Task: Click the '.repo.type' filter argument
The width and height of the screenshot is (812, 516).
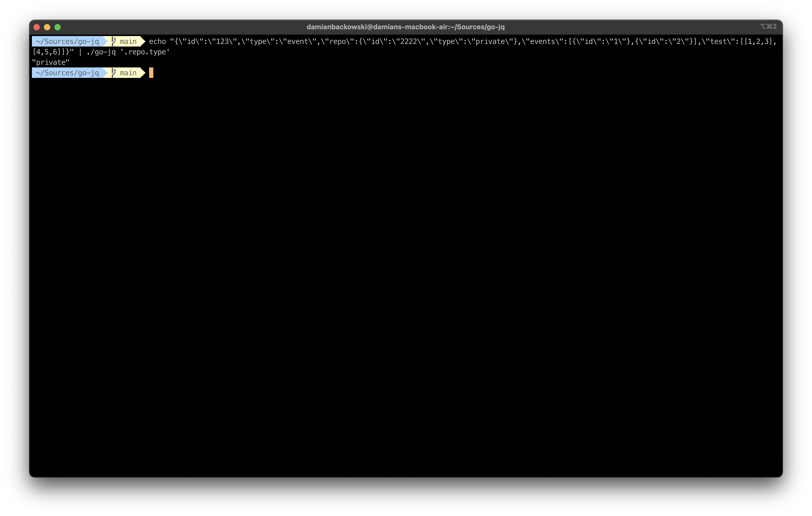Action: point(145,52)
